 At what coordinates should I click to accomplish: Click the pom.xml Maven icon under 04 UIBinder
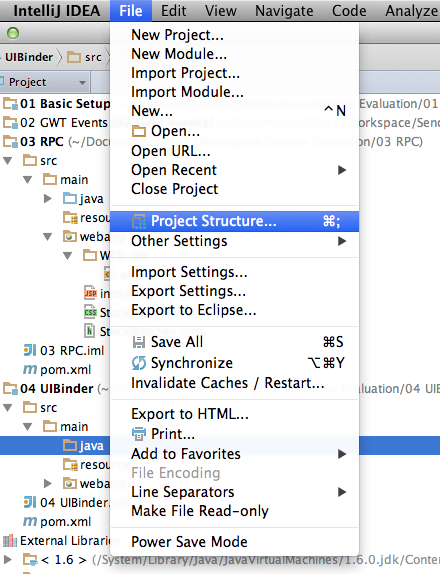pyautogui.click(x=30, y=521)
